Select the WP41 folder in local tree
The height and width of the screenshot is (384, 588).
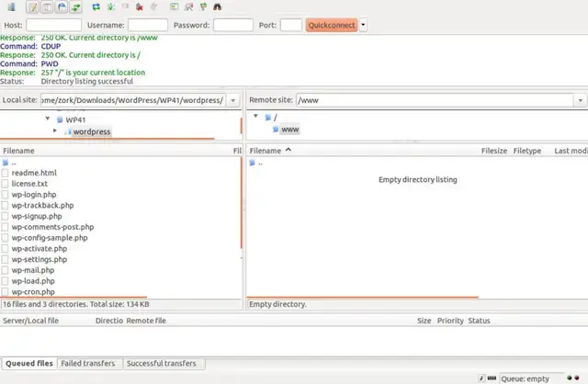click(x=75, y=120)
